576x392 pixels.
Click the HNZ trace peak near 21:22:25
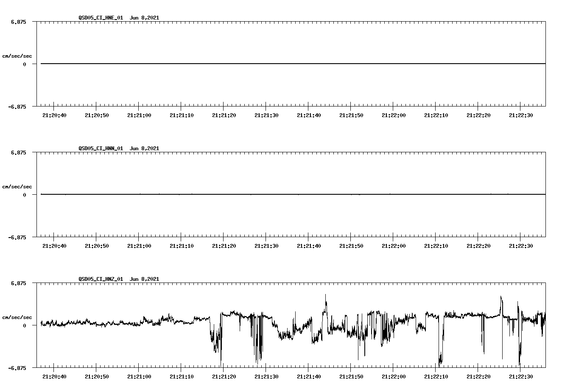pyautogui.click(x=501, y=303)
